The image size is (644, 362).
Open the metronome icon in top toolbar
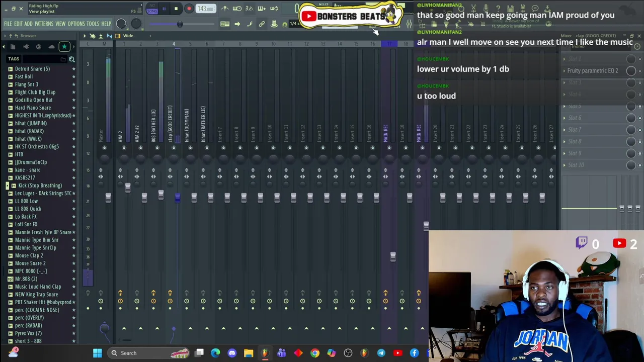tap(225, 9)
